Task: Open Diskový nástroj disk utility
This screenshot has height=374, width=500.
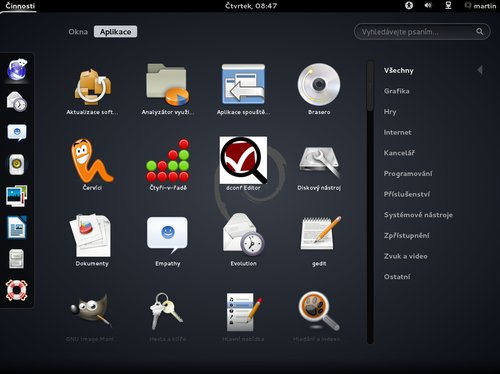Action: 319,163
